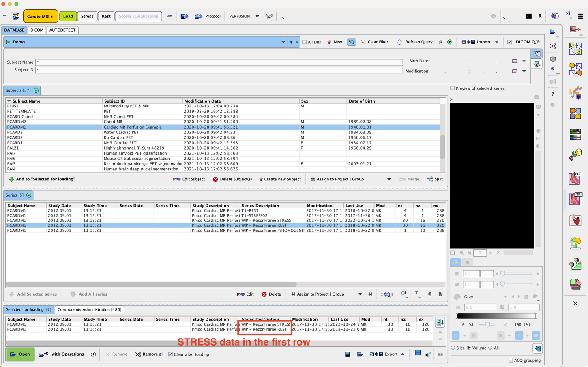Launch the cardiac PET tool icon

575,178
